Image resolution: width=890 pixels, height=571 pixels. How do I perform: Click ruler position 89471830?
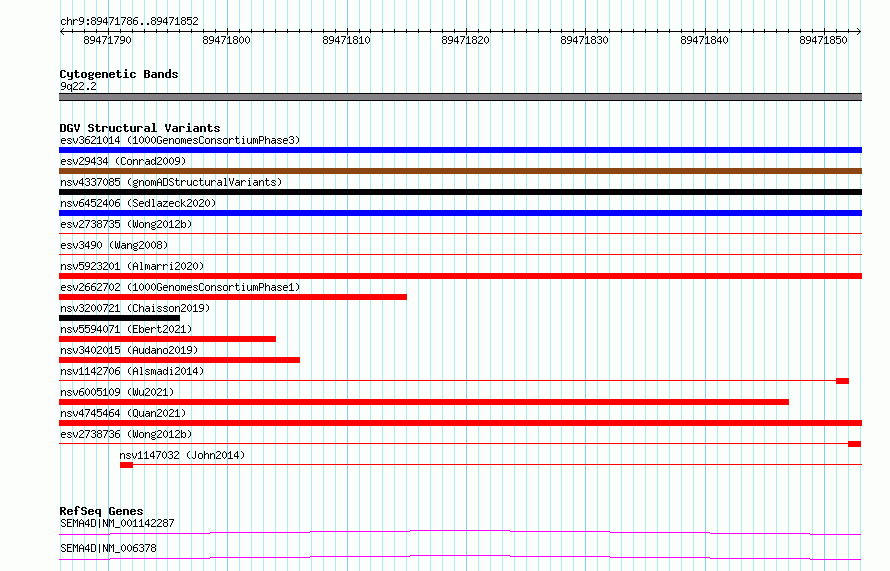pos(585,40)
